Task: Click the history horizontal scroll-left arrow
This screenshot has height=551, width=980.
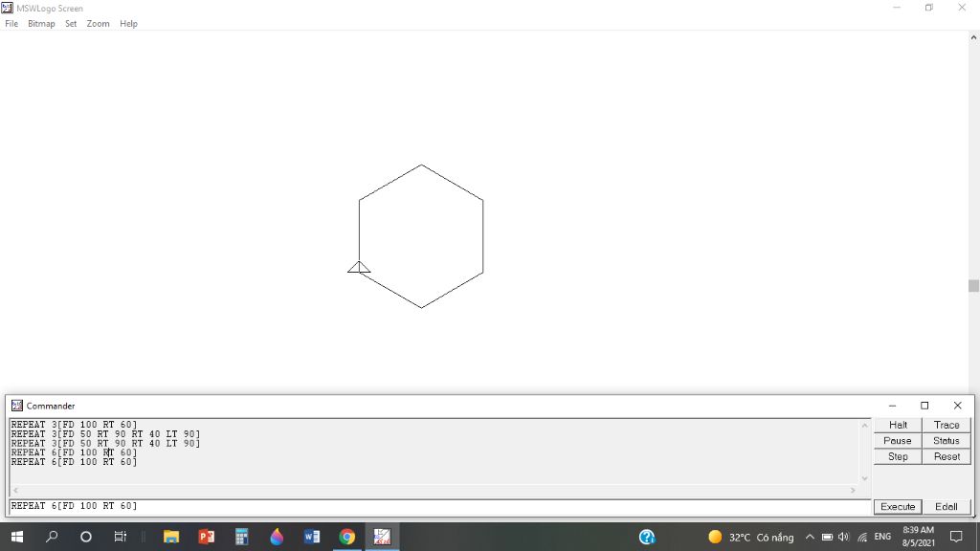Action: coord(15,491)
